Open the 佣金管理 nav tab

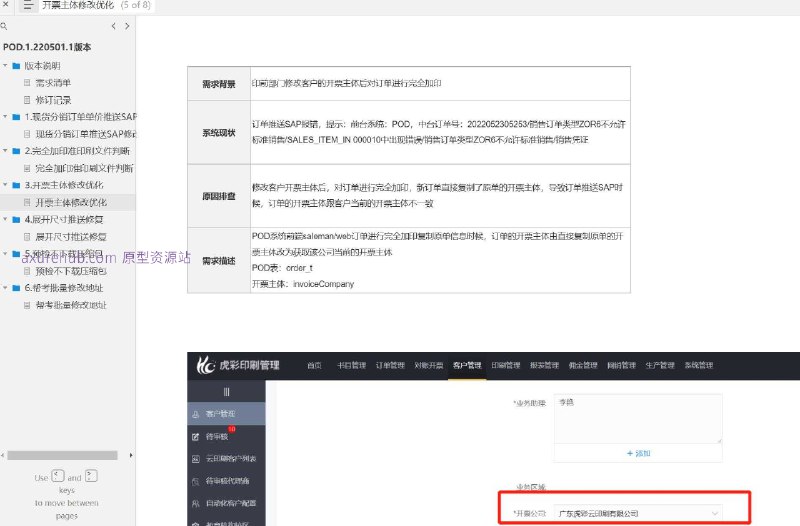pos(583,365)
